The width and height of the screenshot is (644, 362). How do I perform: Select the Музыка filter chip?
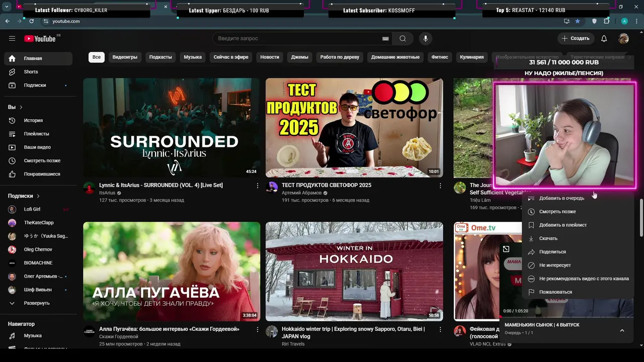[x=193, y=57]
